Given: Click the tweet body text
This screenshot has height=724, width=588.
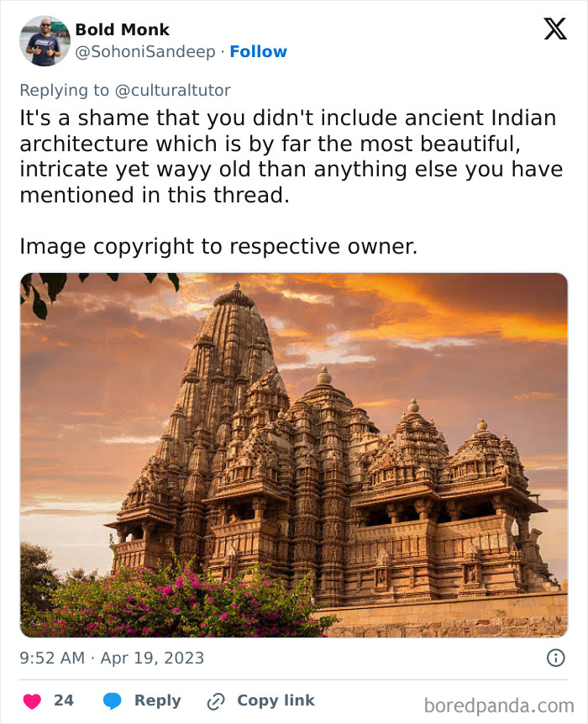Looking at the screenshot, I should coord(291,156).
